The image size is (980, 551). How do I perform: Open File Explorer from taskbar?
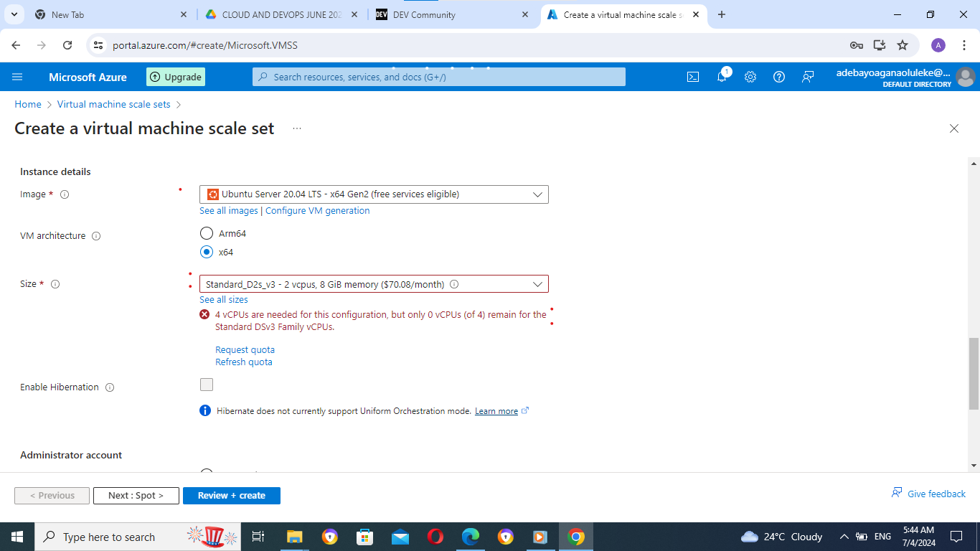295,537
